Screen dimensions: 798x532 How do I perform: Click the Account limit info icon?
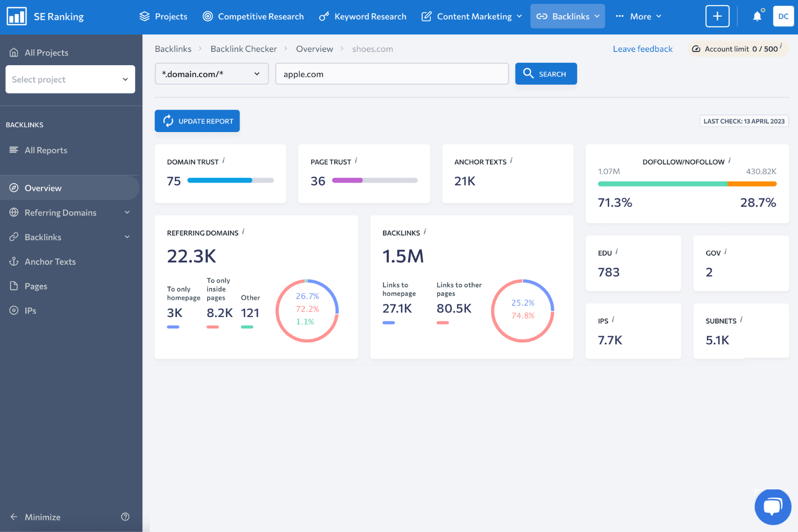[781, 46]
